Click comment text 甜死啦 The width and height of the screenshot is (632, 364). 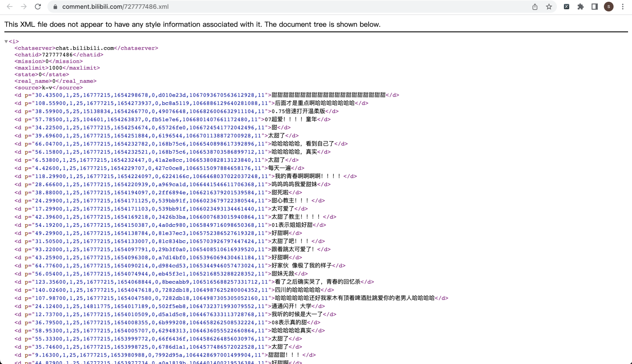click(x=280, y=193)
